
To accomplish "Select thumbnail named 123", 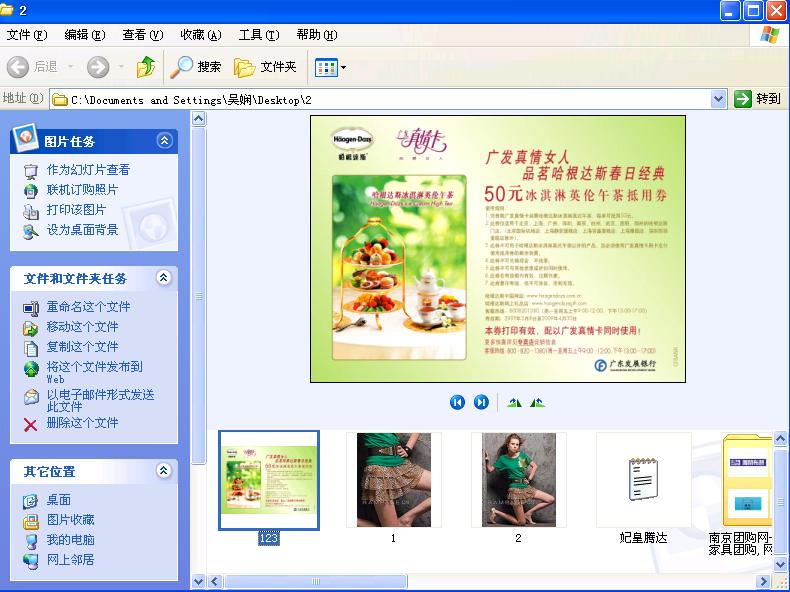I will tap(269, 480).
